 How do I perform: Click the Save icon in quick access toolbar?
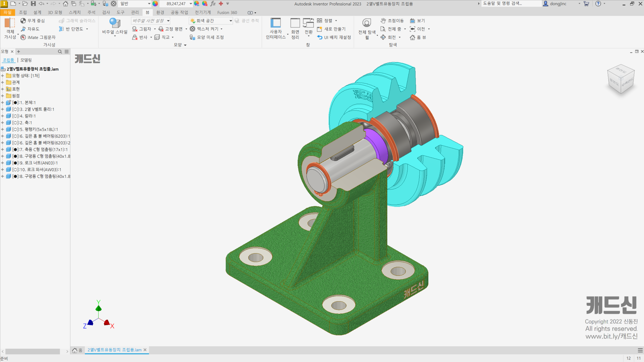pyautogui.click(x=33, y=4)
